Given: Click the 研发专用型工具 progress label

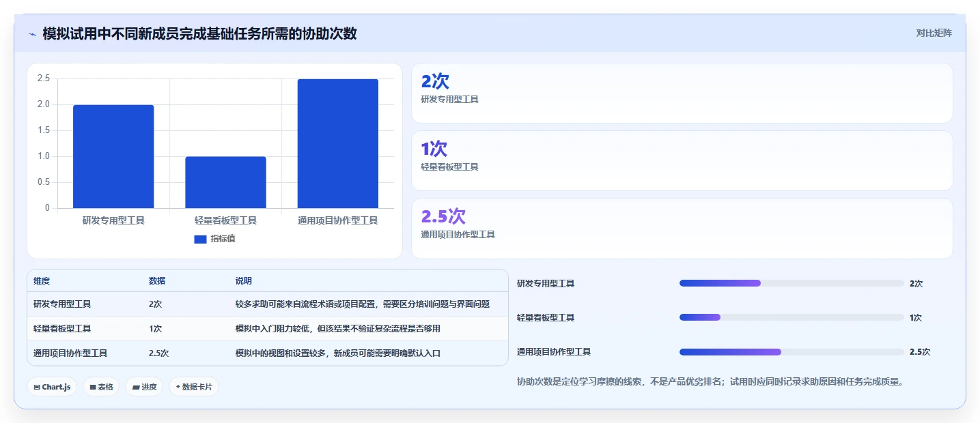Looking at the screenshot, I should point(546,284).
